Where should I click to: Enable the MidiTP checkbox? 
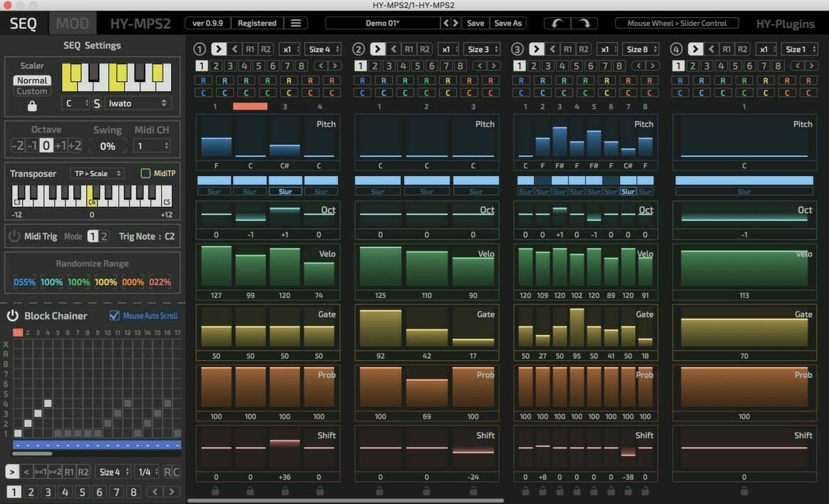pyautogui.click(x=145, y=173)
